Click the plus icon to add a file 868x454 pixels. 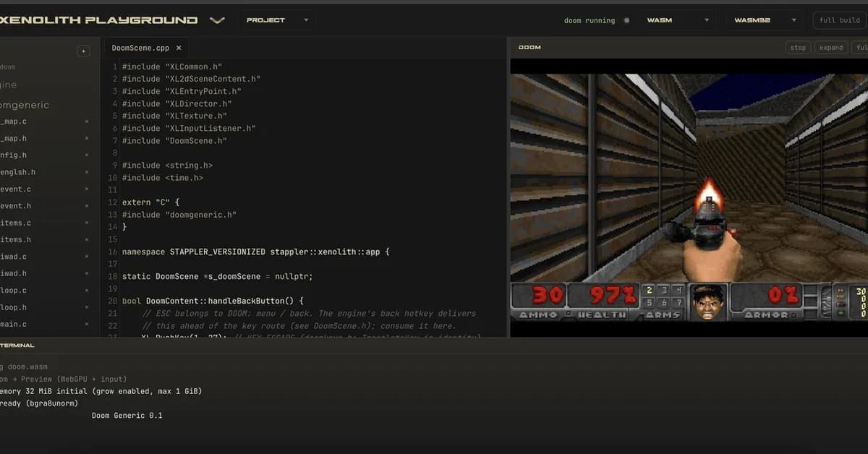click(83, 51)
